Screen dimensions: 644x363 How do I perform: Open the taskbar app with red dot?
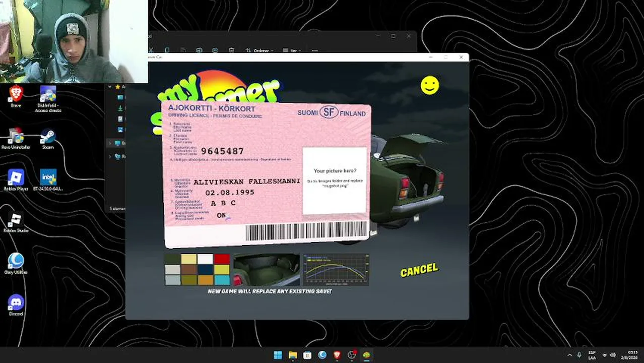(352, 355)
